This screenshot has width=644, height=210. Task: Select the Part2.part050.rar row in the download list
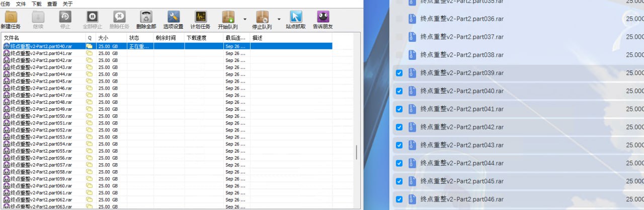click(x=41, y=116)
